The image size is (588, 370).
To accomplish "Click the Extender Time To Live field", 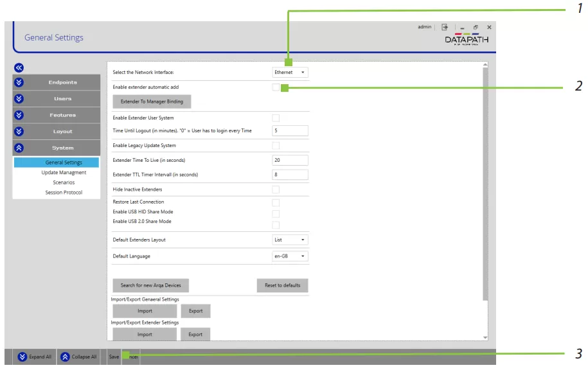I will 290,160.
